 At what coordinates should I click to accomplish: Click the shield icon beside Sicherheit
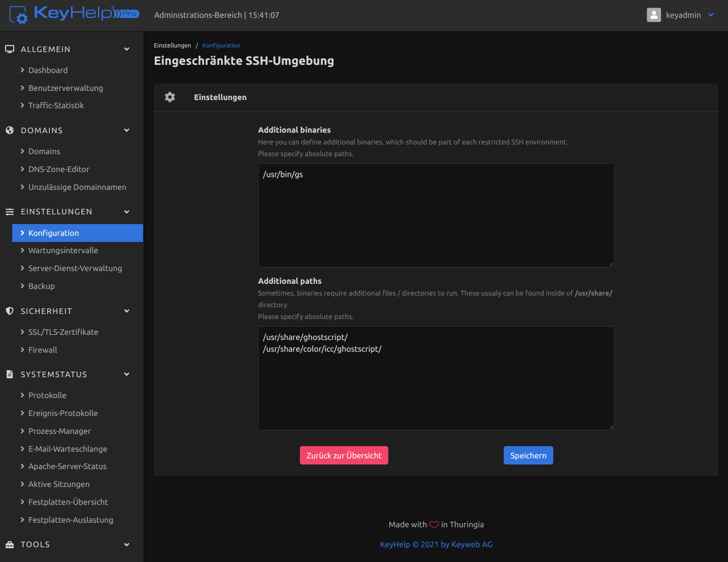[10, 311]
